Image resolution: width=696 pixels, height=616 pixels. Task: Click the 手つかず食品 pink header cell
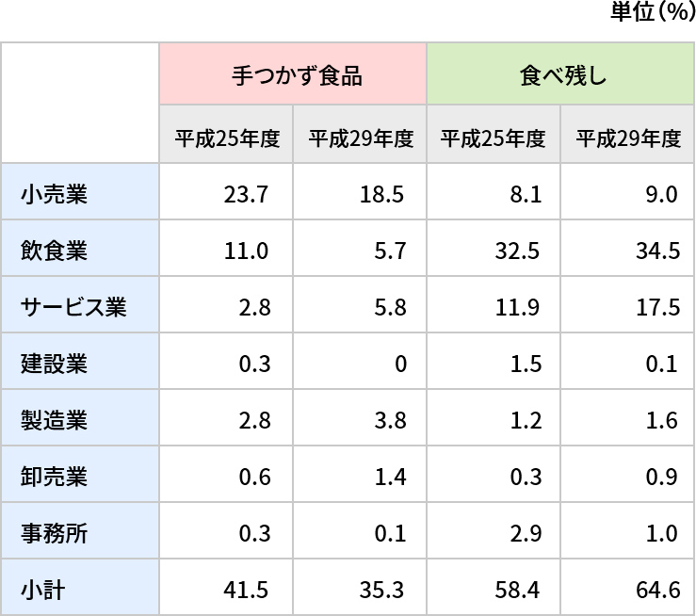293,73
